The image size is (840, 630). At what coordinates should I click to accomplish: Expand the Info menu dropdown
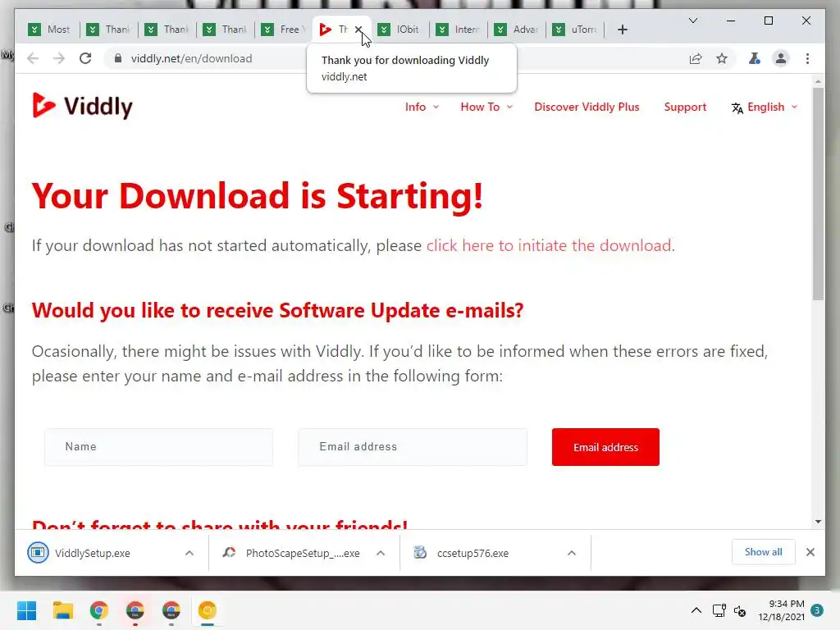422,107
